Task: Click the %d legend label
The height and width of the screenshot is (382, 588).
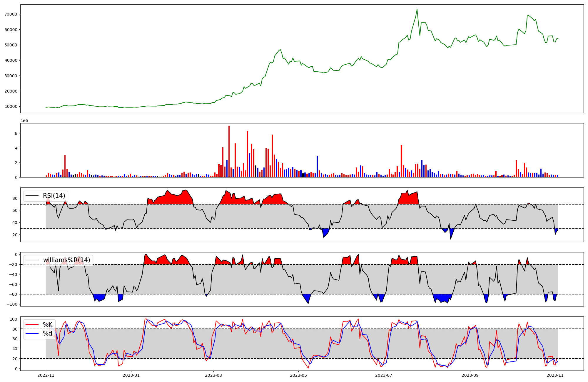Action: pyautogui.click(x=48, y=334)
